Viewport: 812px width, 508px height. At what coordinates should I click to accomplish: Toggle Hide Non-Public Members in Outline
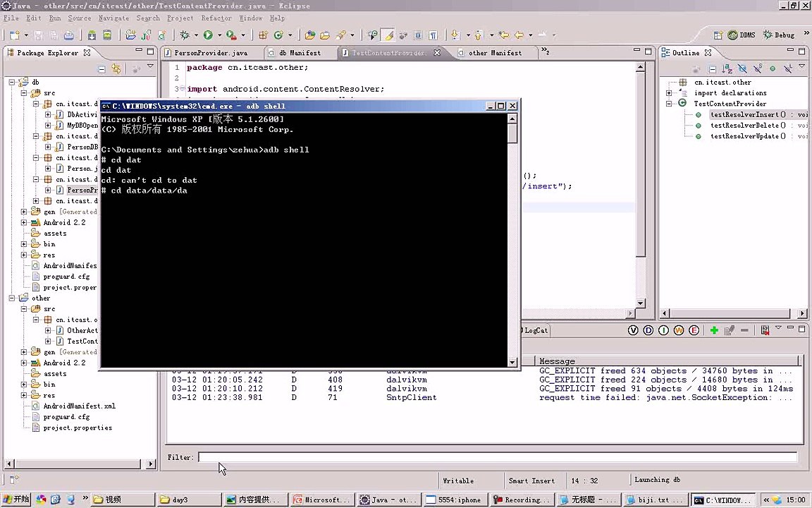[773, 69]
